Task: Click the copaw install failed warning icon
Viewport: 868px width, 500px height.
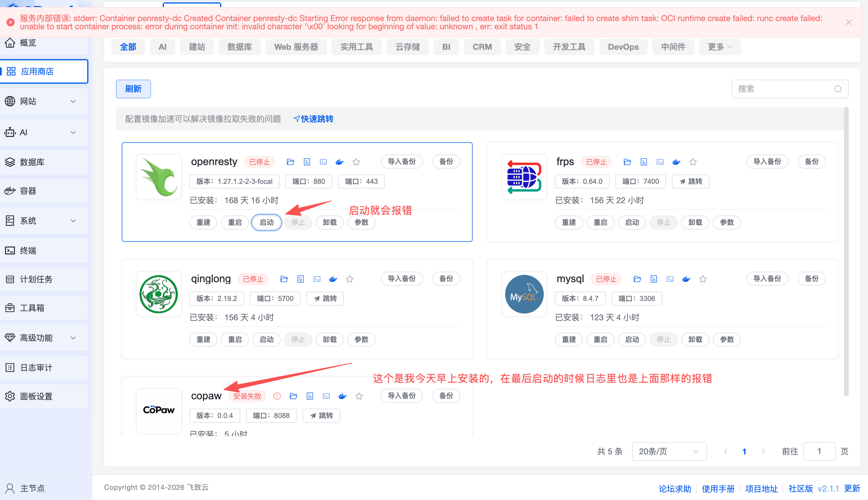Action: [x=277, y=396]
